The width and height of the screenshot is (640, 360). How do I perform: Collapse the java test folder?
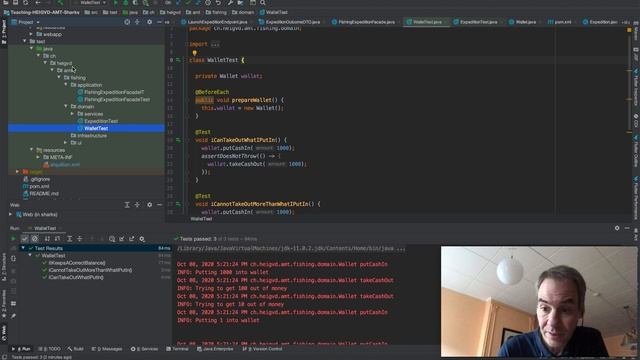pyautogui.click(x=32, y=49)
